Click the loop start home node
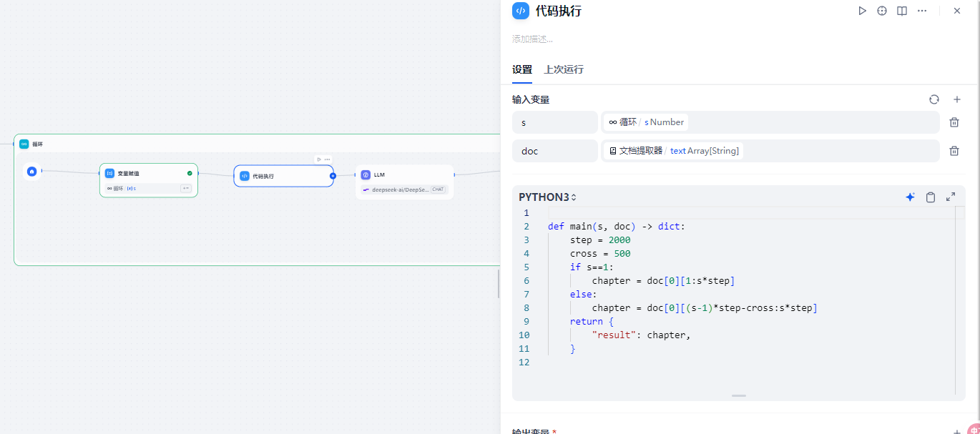 tap(31, 172)
